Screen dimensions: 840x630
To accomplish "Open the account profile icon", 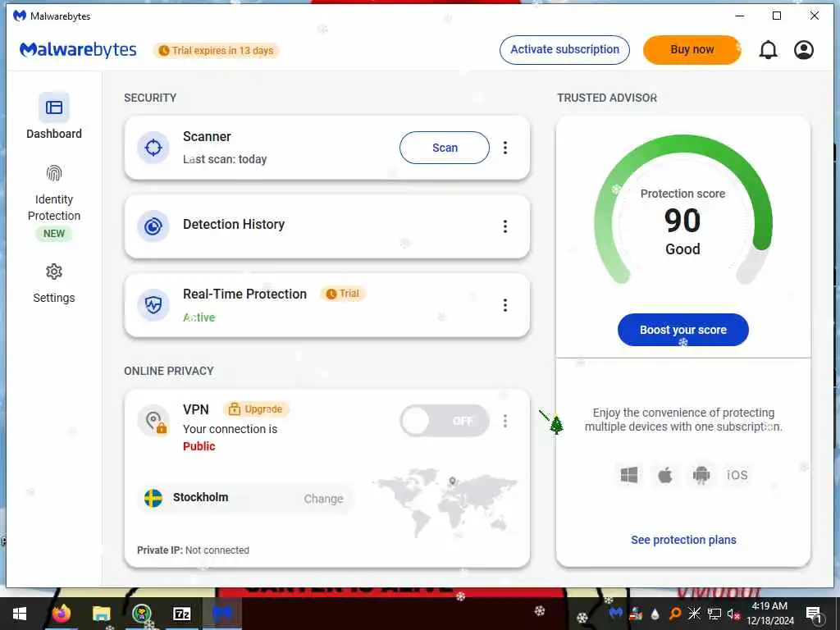I will 804,50.
